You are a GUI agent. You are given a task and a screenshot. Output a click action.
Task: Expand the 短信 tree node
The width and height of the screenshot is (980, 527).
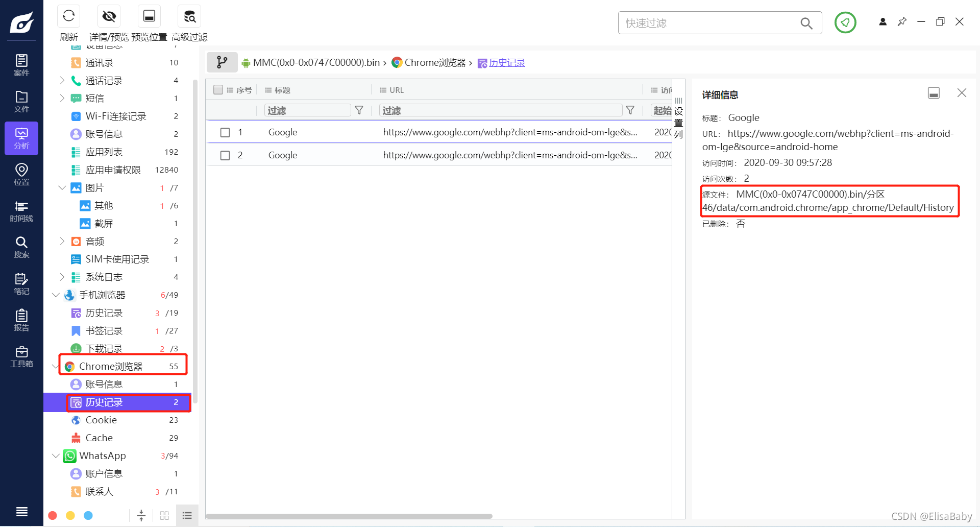click(62, 98)
